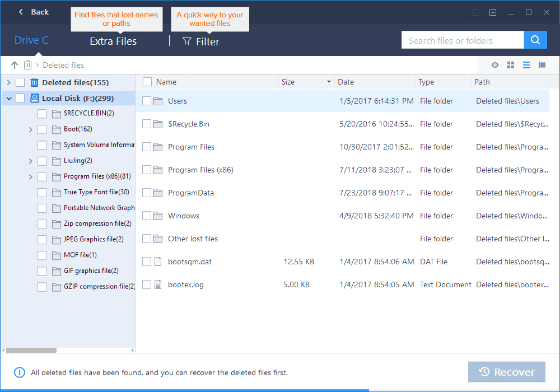The height and width of the screenshot is (392, 560).
Task: Click the export window icon in titlebar
Action: pos(475,12)
